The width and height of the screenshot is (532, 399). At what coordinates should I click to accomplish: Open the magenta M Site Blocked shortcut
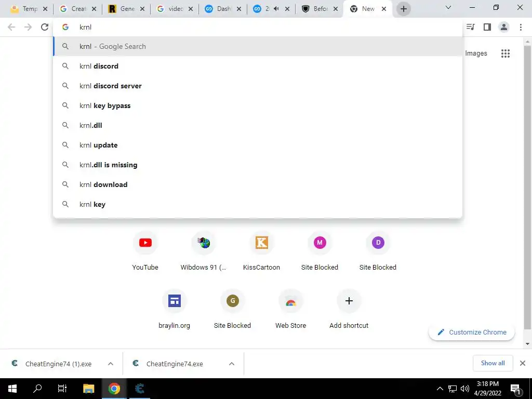point(320,251)
